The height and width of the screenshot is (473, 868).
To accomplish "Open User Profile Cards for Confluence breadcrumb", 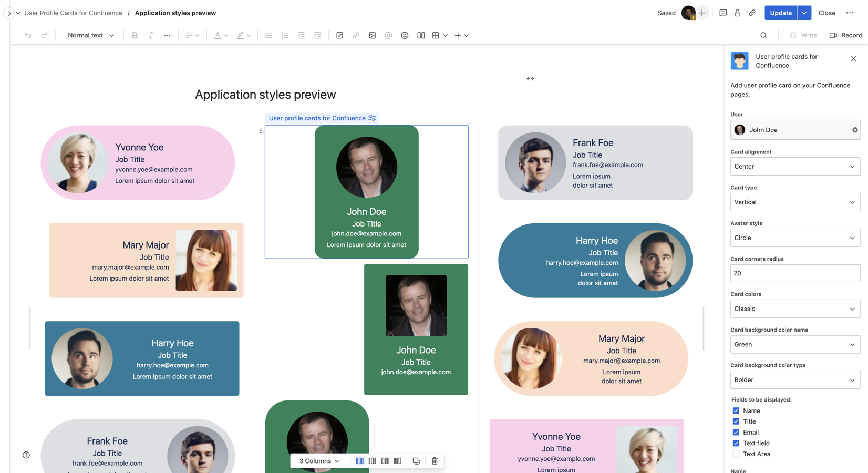I will click(73, 13).
